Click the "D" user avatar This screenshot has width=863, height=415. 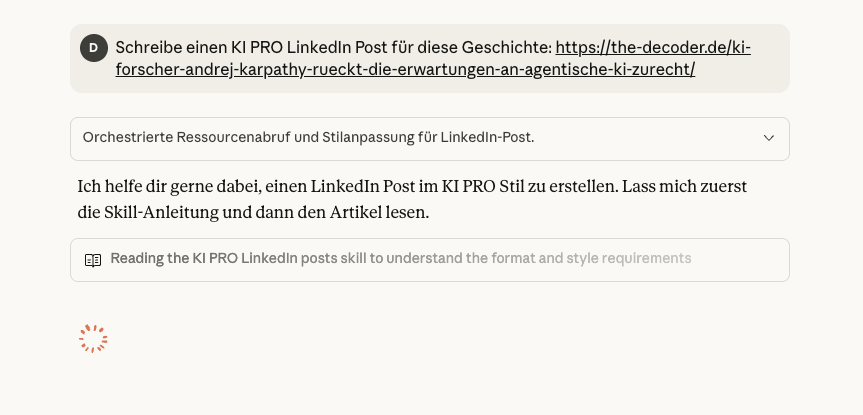tap(94, 48)
